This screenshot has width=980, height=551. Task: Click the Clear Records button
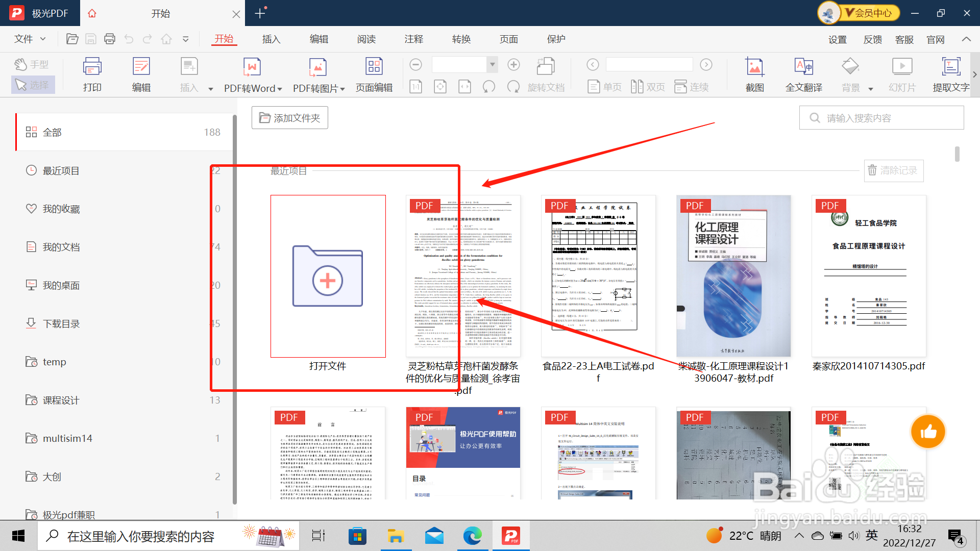[x=893, y=170]
